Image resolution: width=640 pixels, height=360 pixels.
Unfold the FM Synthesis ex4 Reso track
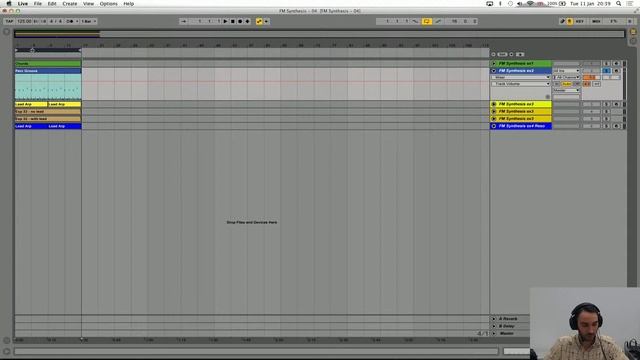[x=494, y=126]
